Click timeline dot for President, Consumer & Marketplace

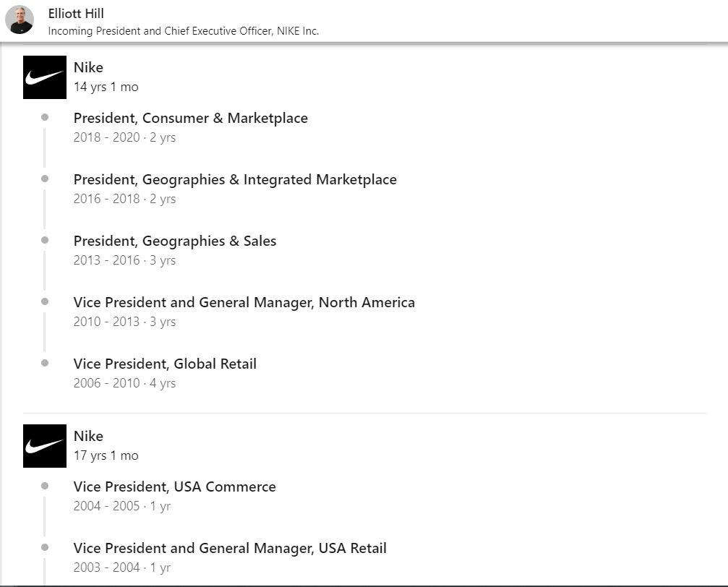[x=45, y=117]
